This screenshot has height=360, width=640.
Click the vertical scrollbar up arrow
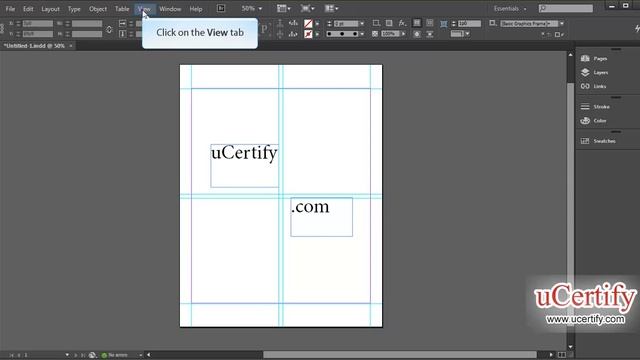click(570, 55)
